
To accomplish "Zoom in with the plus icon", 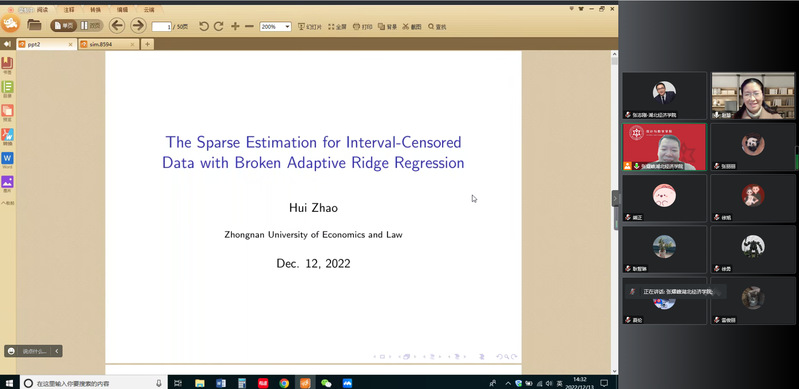I will pyautogui.click(x=235, y=26).
